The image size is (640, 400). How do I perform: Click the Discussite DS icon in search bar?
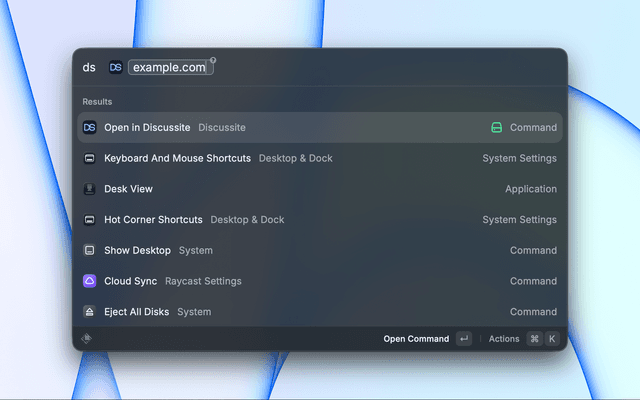tap(116, 67)
